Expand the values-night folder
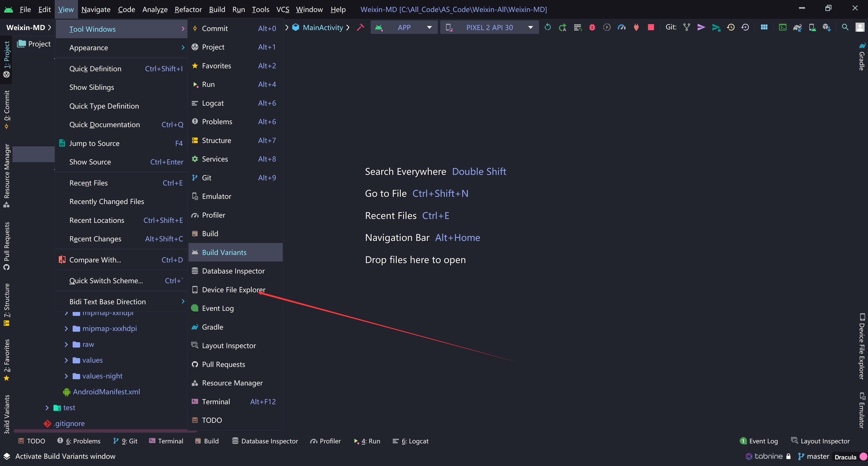The width and height of the screenshot is (868, 466). pos(66,376)
